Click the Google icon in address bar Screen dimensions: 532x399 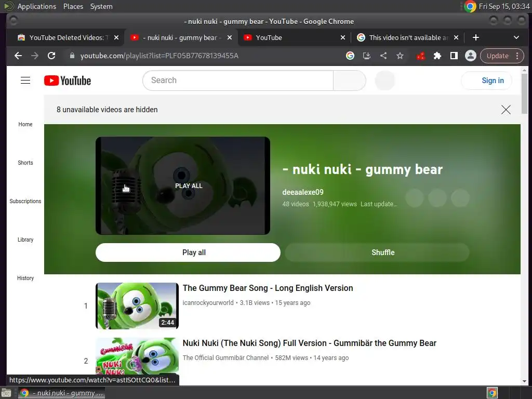(x=350, y=56)
